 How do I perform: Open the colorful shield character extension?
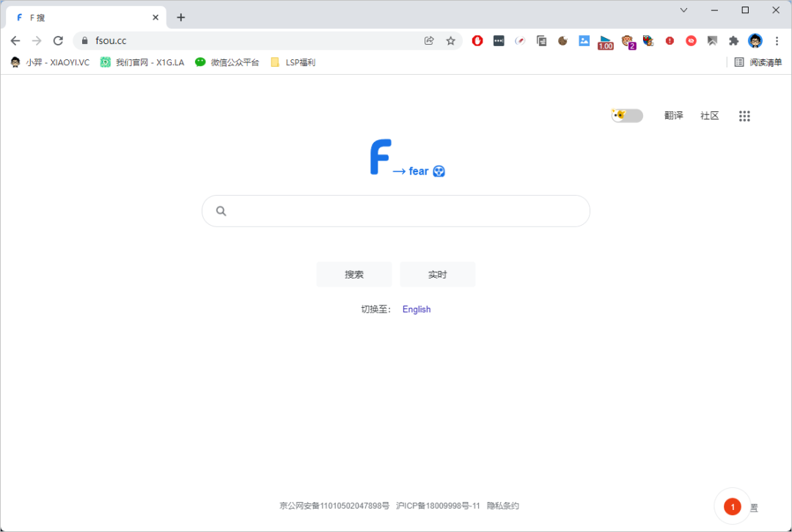pos(648,41)
